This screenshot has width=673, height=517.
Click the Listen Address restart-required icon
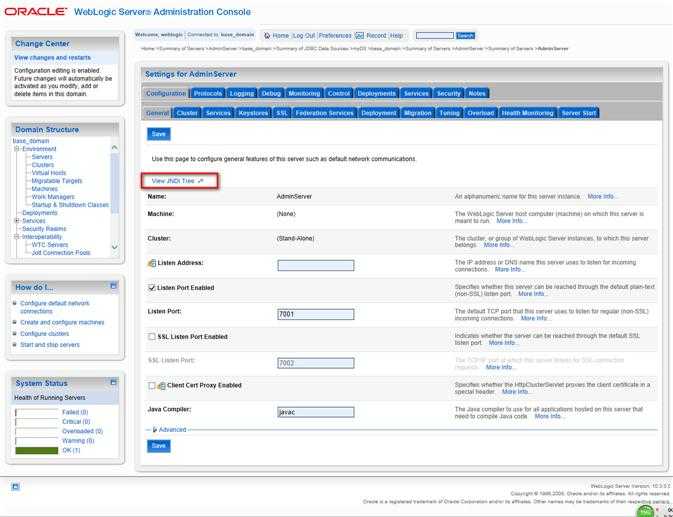[152, 263]
